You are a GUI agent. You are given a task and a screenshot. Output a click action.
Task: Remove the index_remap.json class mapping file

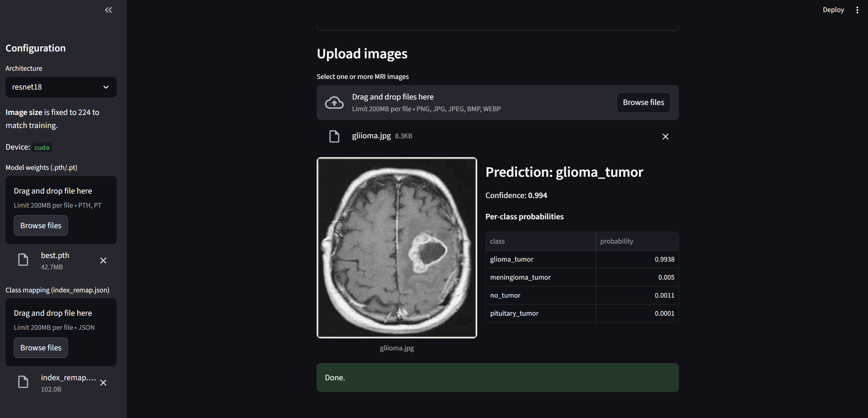click(x=103, y=383)
